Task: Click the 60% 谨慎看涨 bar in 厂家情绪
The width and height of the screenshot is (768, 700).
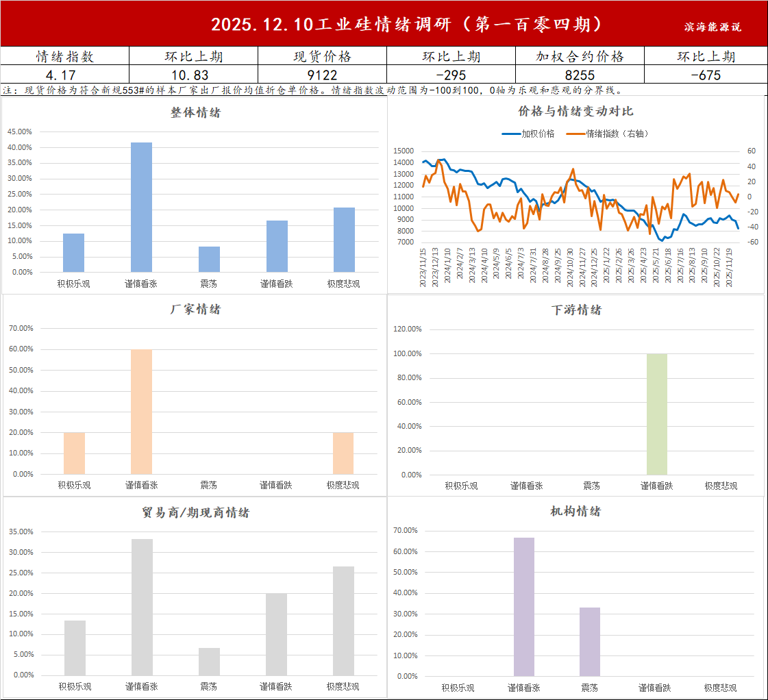Action: pyautogui.click(x=141, y=411)
